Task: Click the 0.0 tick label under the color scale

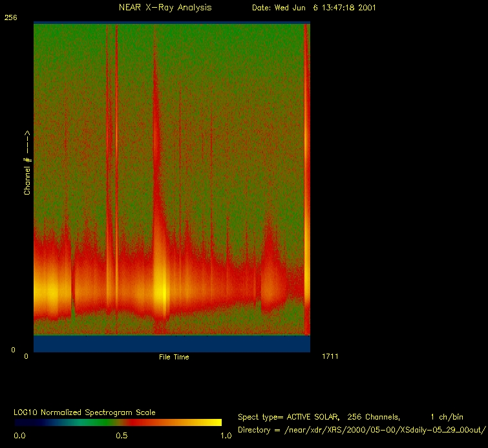Action: (x=19, y=436)
